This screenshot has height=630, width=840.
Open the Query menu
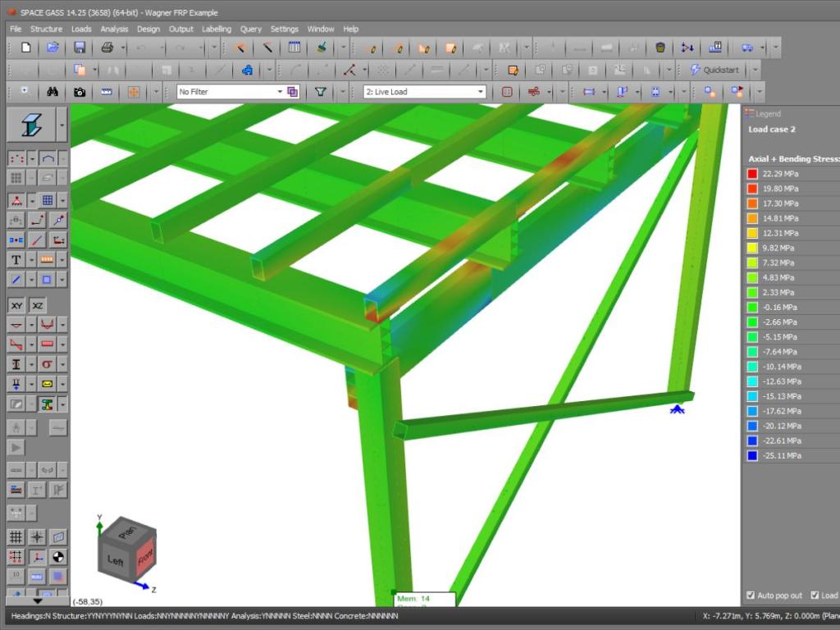(x=251, y=29)
